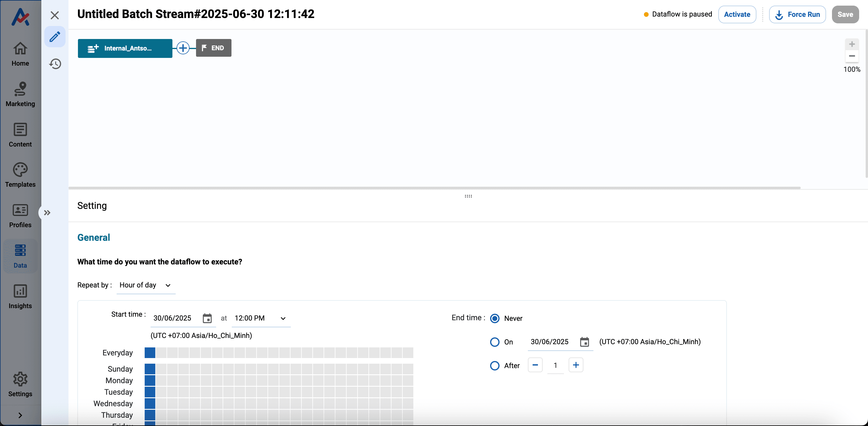
Task: Select the END flag node
Action: (213, 48)
